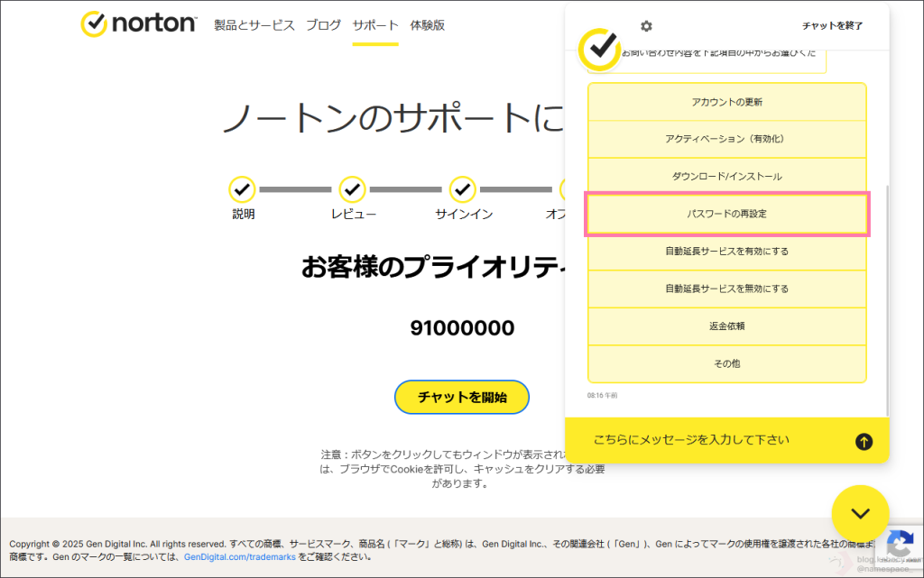Go to the 体験版 page

(427, 25)
